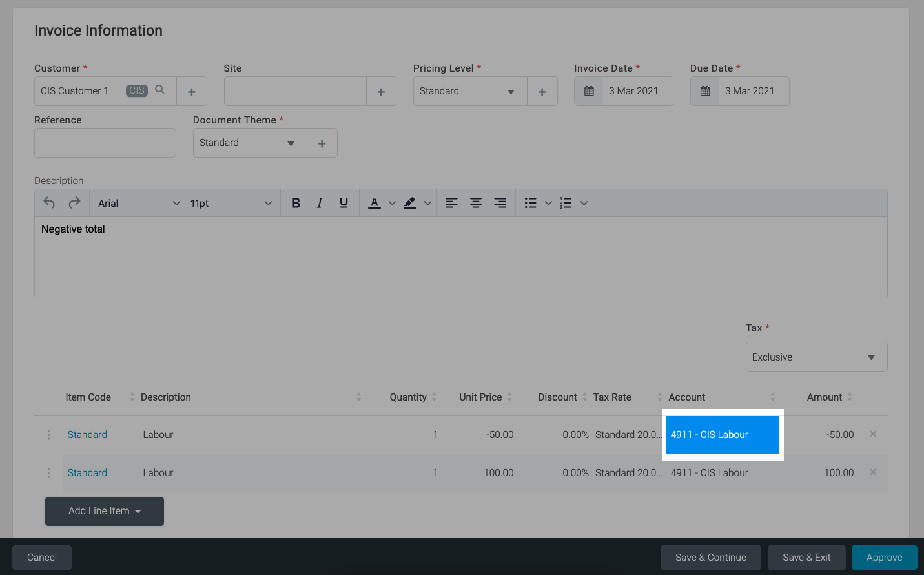Undo last edit in description editor
The width and height of the screenshot is (924, 575).
pyautogui.click(x=49, y=203)
